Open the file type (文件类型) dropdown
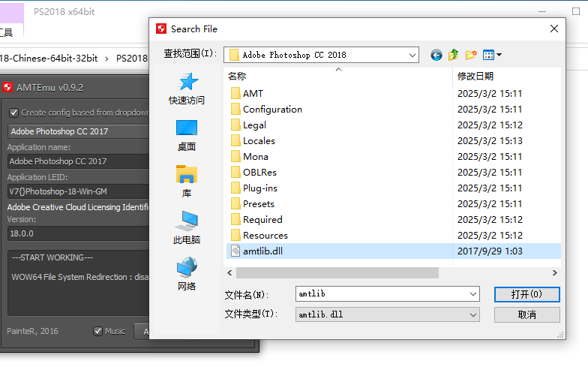Image resolution: width=588 pixels, height=388 pixels. click(387, 314)
